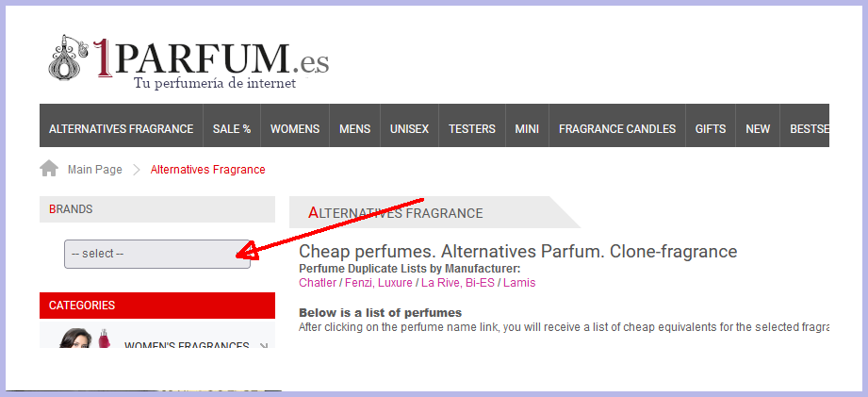868x397 pixels.
Task: Open the MINI navigation item
Action: pyautogui.click(x=527, y=129)
